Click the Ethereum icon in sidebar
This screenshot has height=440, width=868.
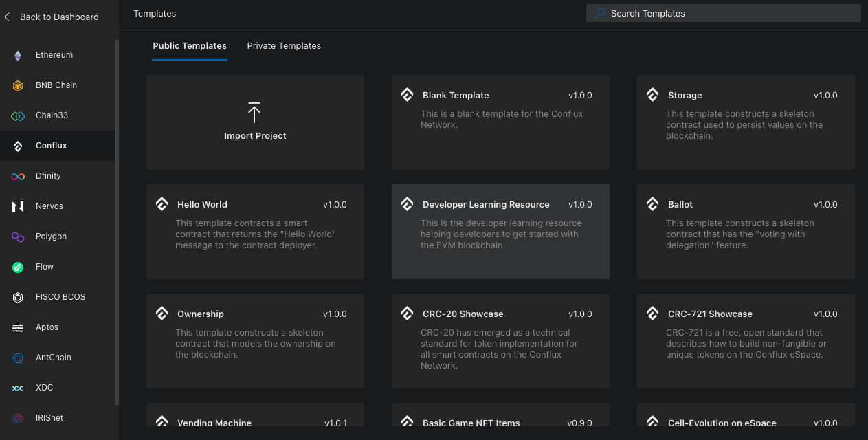[18, 56]
